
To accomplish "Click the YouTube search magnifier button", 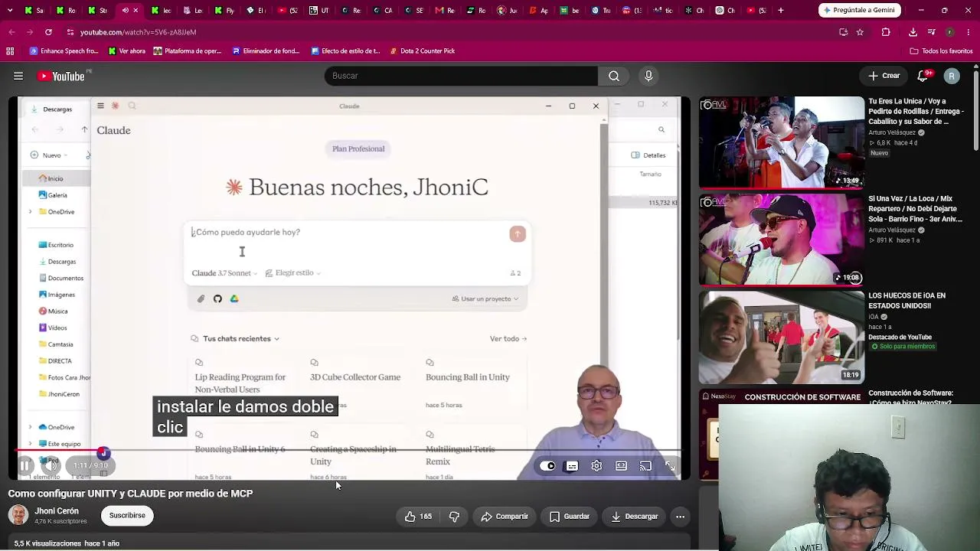I will coord(614,76).
